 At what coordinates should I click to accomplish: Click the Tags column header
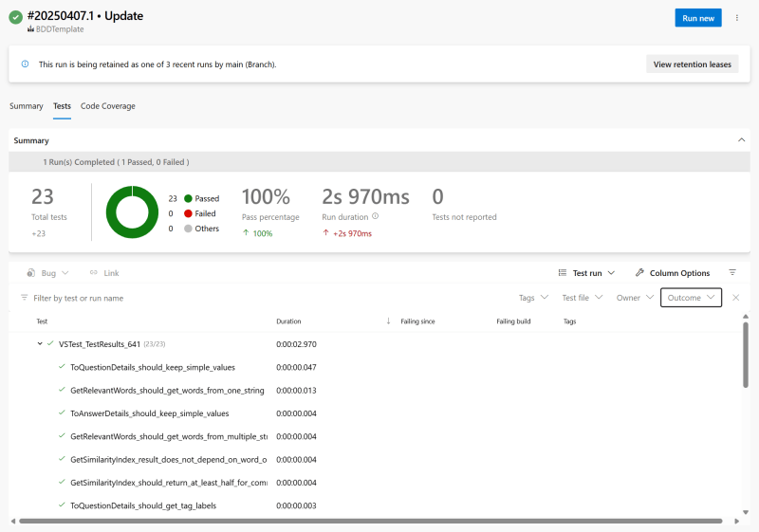[570, 321]
